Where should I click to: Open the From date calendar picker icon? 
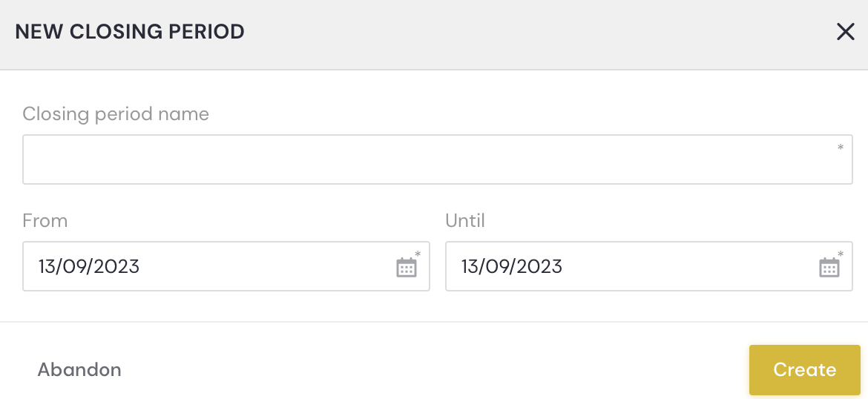point(407,267)
